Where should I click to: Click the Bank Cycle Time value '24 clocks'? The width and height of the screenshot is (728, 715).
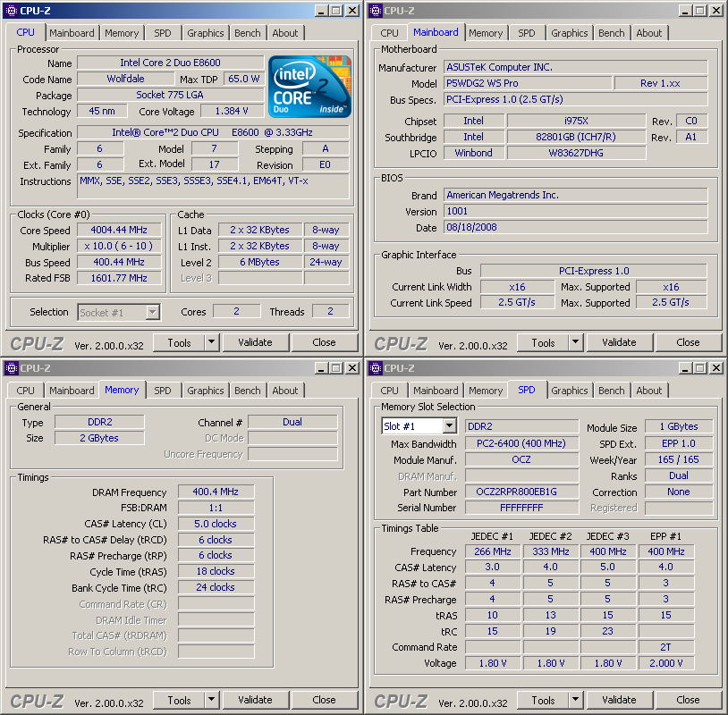pos(216,587)
